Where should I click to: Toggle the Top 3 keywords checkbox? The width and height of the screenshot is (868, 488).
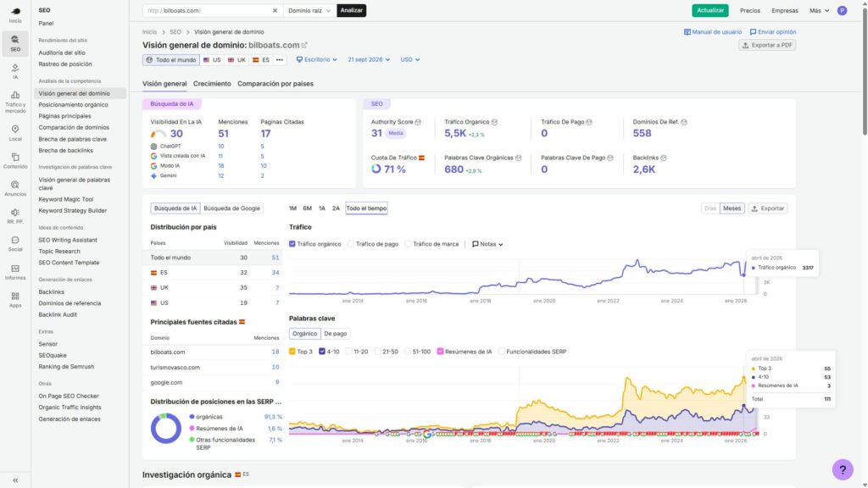pos(292,352)
